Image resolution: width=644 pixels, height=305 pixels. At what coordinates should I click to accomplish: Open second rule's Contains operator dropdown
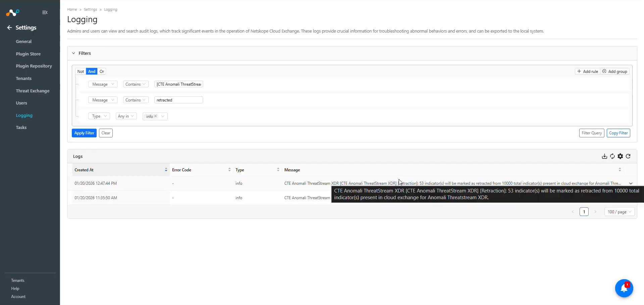(x=136, y=100)
